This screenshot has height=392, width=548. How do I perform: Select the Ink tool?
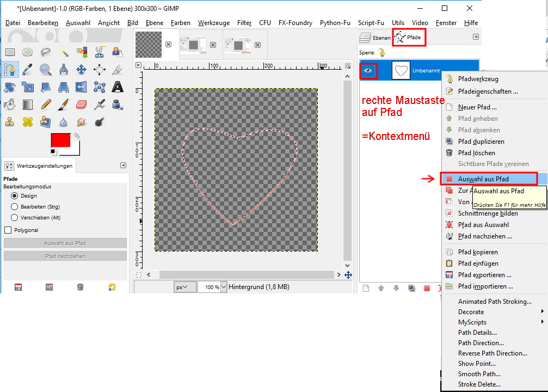[x=118, y=105]
